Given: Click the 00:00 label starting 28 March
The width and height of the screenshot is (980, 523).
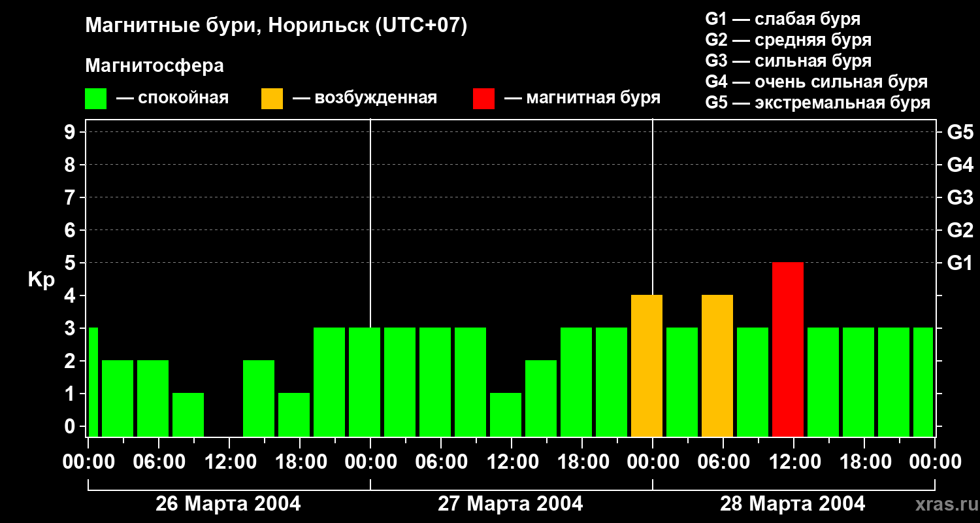Looking at the screenshot, I should (653, 462).
